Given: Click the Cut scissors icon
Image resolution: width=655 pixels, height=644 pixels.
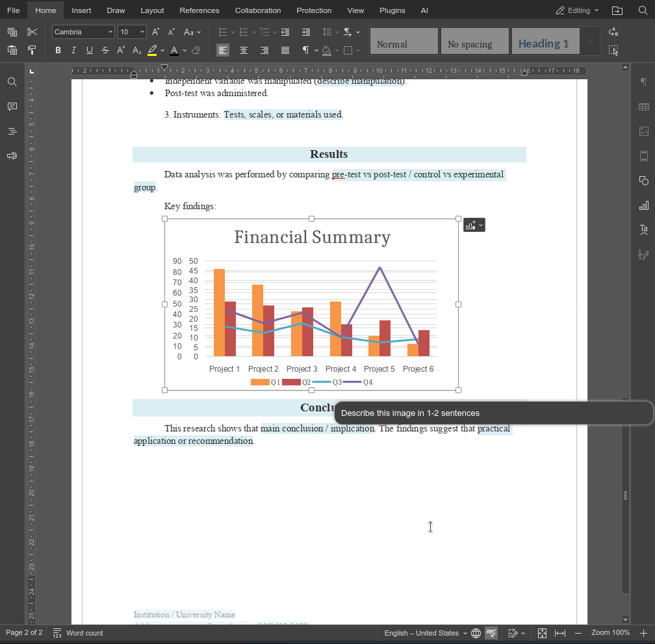Looking at the screenshot, I should [x=32, y=32].
